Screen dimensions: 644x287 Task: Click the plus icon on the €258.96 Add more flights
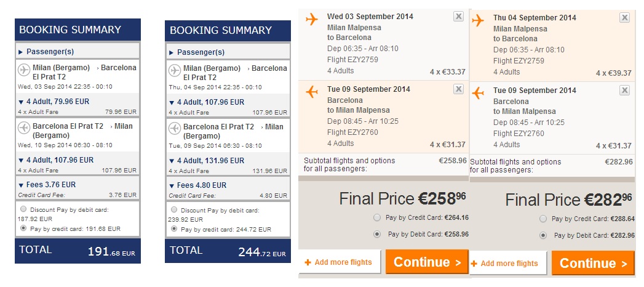[x=308, y=262]
